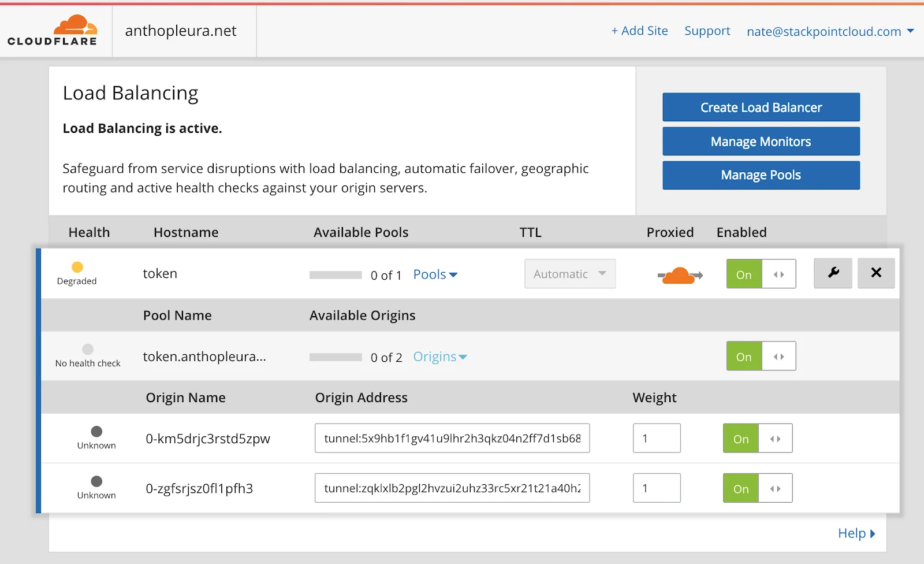The height and width of the screenshot is (564, 924).
Task: Click Manage Monitors button
Action: point(761,142)
